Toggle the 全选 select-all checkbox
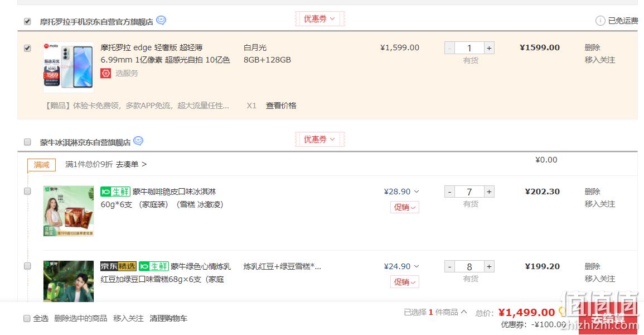Image resolution: width=644 pixels, height=335 pixels. 27,319
